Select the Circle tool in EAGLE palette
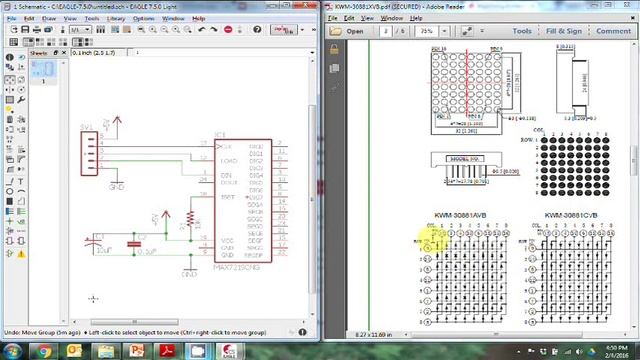The image size is (640, 360). 10,191
